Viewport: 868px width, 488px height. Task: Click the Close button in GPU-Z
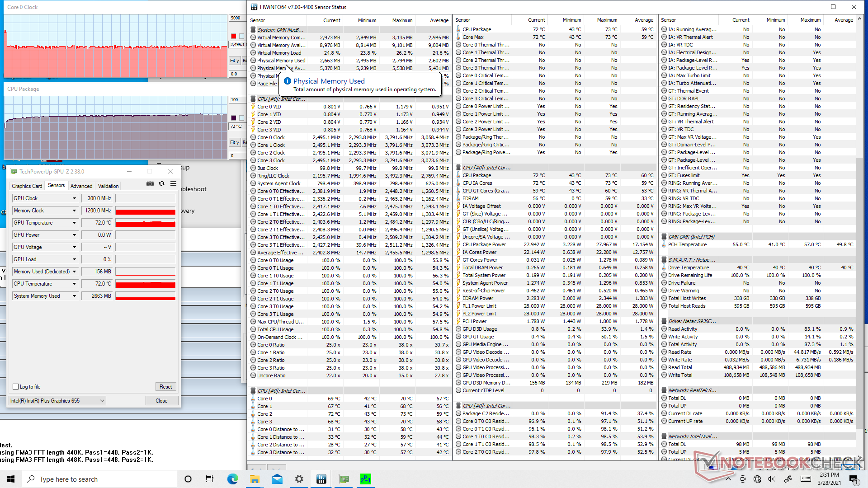point(161,401)
